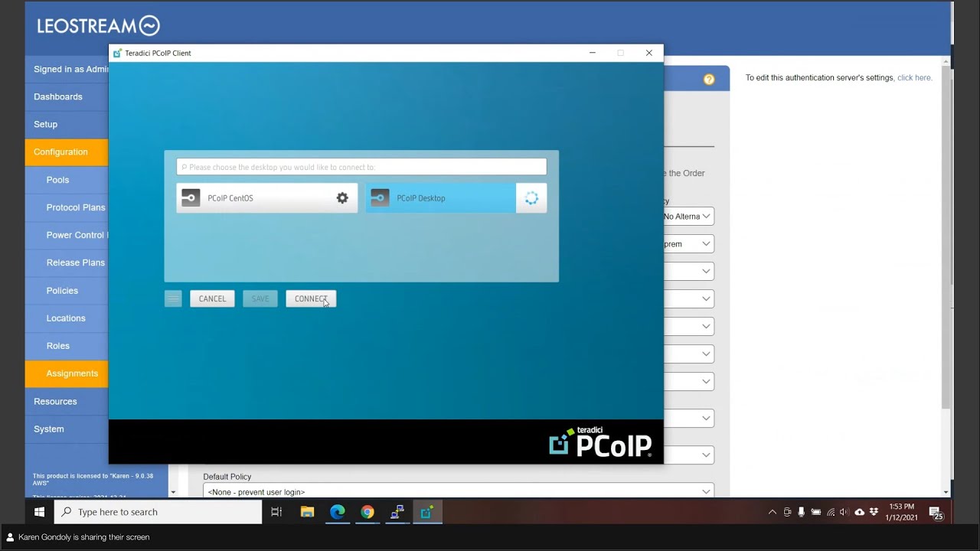This screenshot has width=980, height=551.
Task: Click the volume speaker tray icon
Action: [x=844, y=512]
